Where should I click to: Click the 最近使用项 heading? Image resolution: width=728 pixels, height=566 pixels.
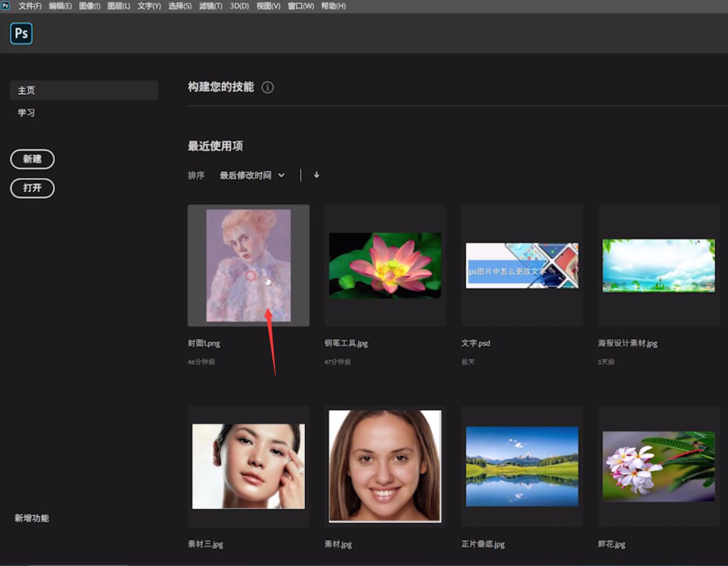[x=215, y=146]
